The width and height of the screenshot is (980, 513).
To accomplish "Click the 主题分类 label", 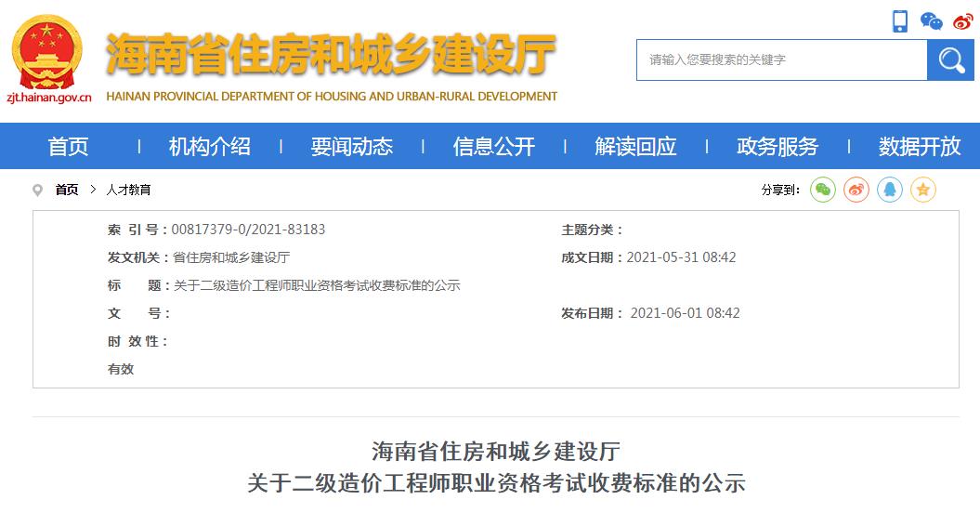I will (592, 230).
